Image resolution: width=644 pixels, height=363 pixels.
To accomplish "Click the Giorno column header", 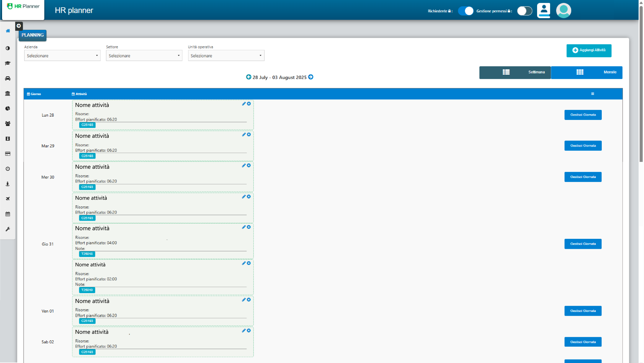I will (x=34, y=94).
